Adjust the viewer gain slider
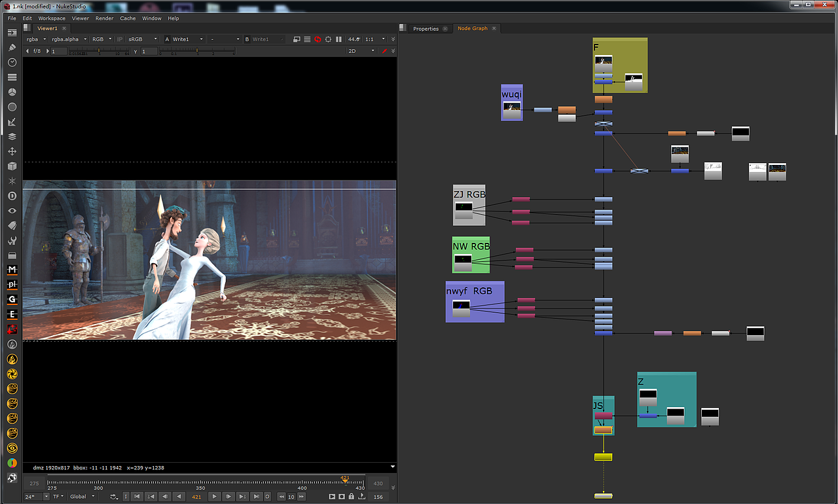The image size is (838, 504). [100, 50]
